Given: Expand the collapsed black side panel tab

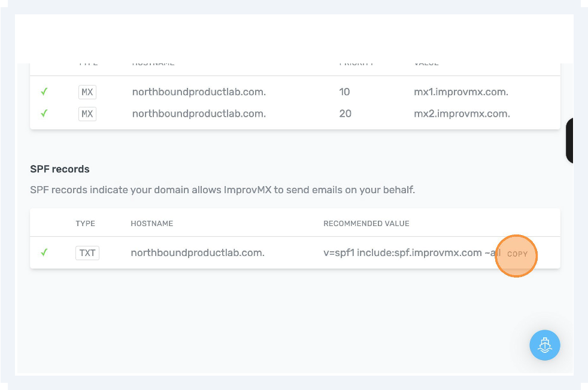Looking at the screenshot, I should click(569, 139).
